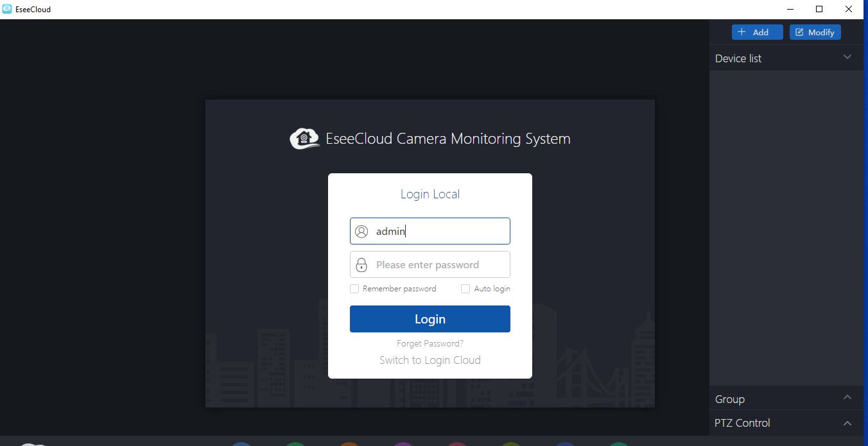Enable the Auto login checkbox

[465, 289]
